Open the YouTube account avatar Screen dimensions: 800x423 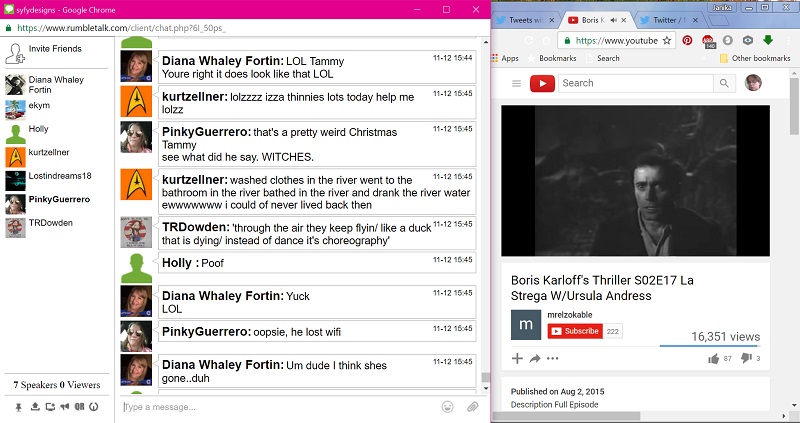click(753, 83)
